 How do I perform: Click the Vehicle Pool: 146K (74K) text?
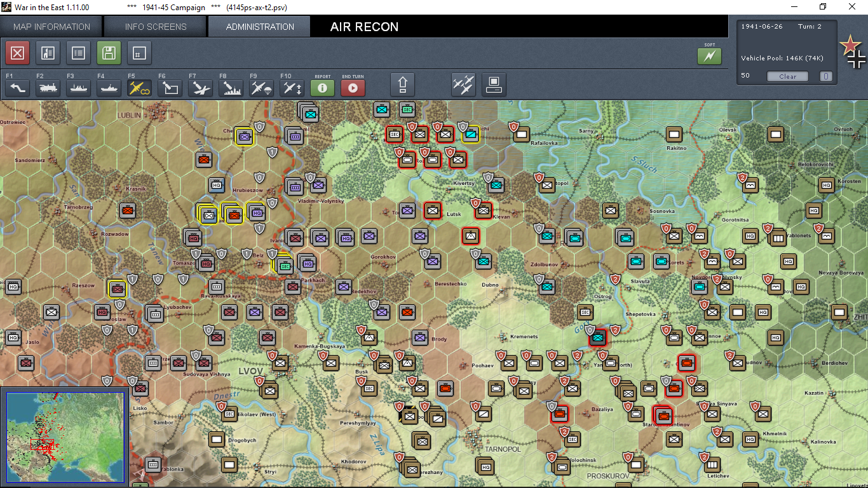pyautogui.click(x=782, y=58)
